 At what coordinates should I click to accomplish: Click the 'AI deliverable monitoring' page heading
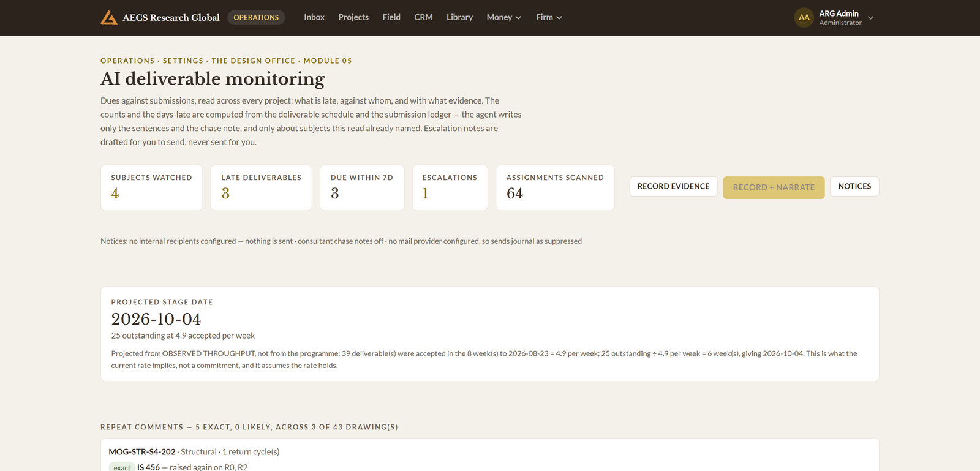click(x=213, y=79)
